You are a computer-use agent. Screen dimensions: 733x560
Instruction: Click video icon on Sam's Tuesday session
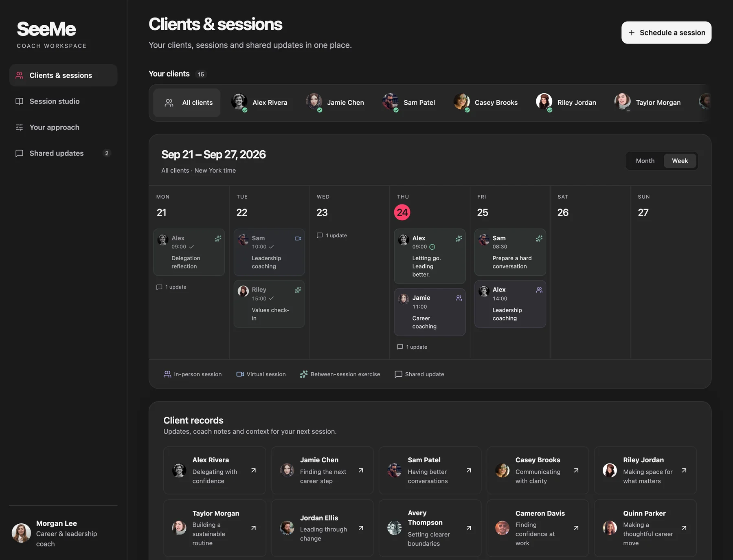pyautogui.click(x=298, y=238)
